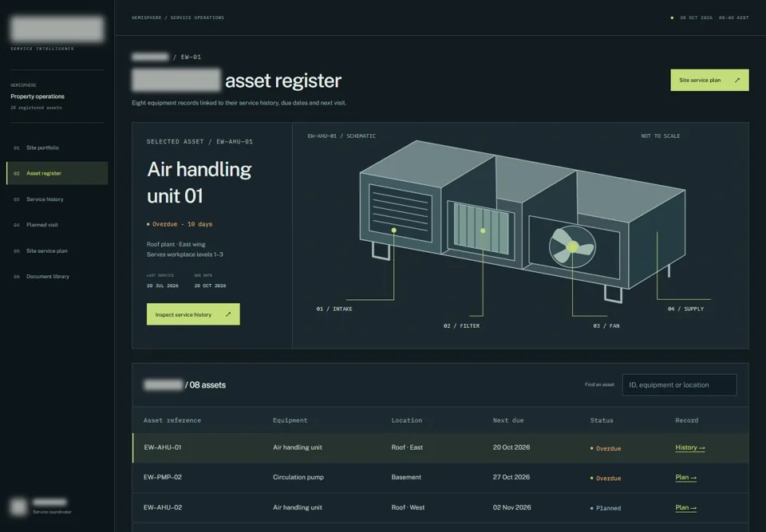This screenshot has width=766, height=532.
Task: Click Inspect service history button
Action: click(x=193, y=314)
